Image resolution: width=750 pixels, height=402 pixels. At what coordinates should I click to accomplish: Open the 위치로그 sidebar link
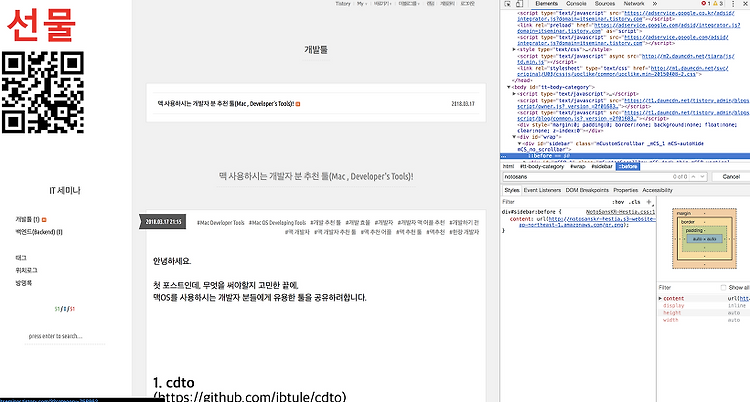click(26, 270)
